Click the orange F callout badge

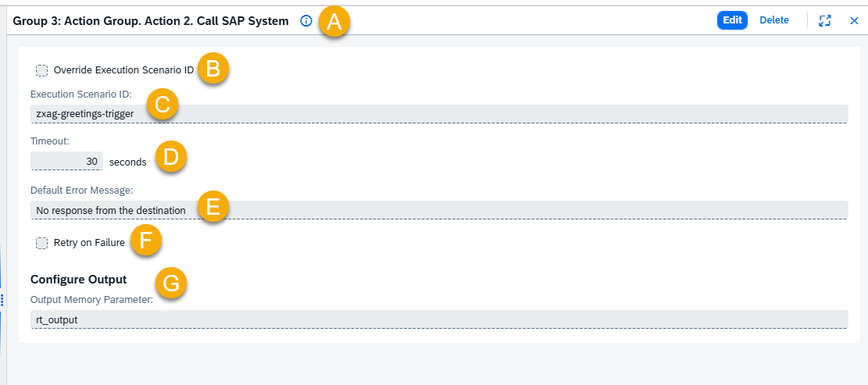click(x=145, y=241)
